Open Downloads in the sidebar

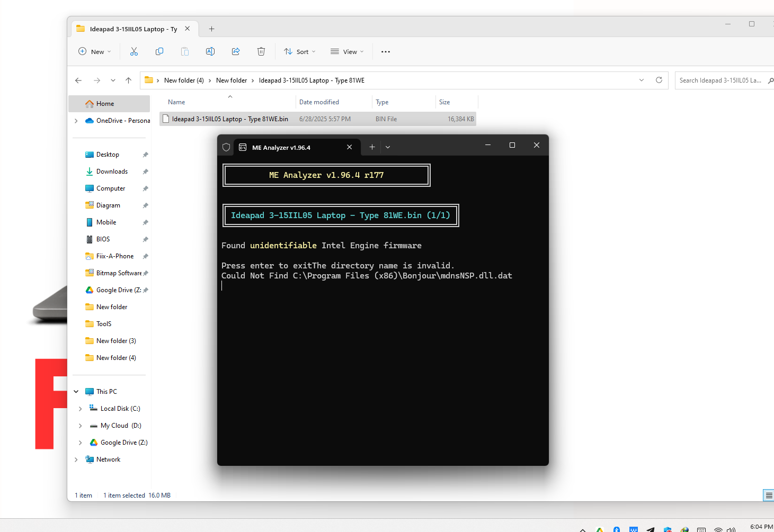[112, 172]
